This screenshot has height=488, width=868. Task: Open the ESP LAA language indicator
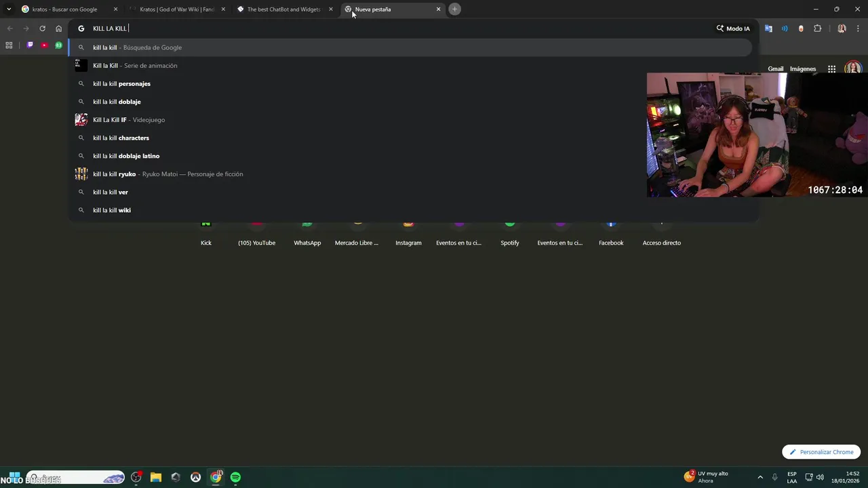(x=792, y=477)
